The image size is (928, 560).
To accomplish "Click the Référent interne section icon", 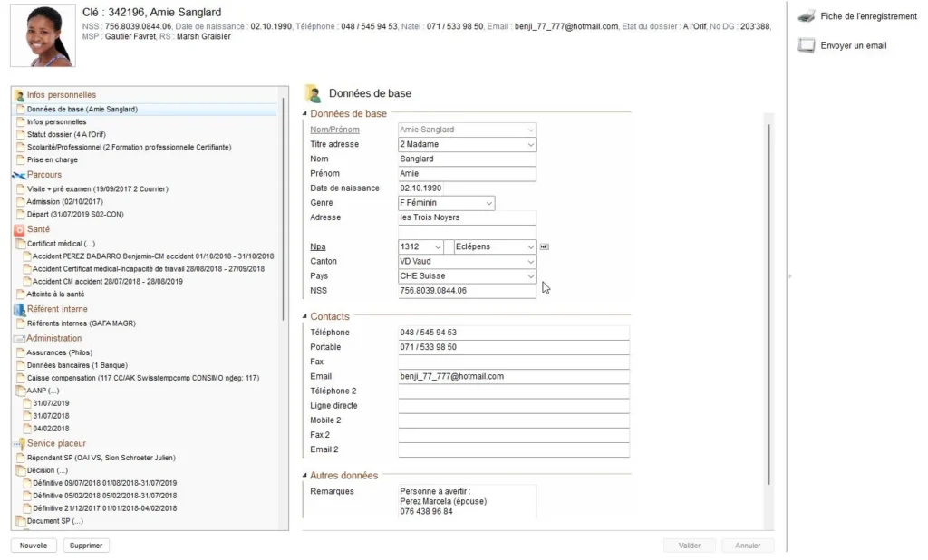I will pos(20,309).
